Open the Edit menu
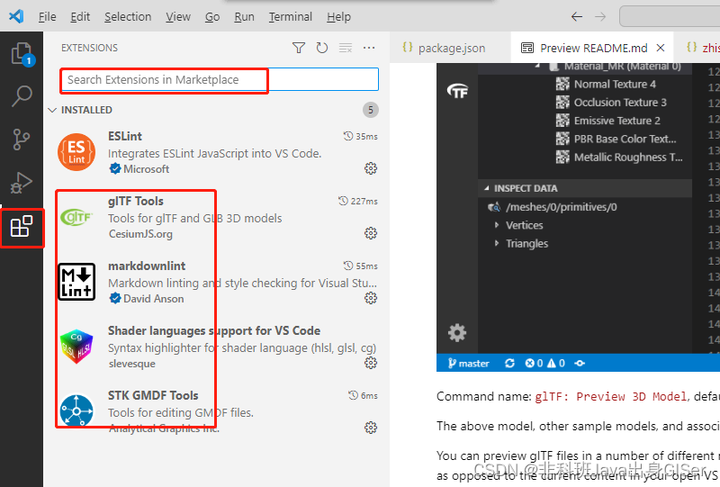 click(x=80, y=17)
